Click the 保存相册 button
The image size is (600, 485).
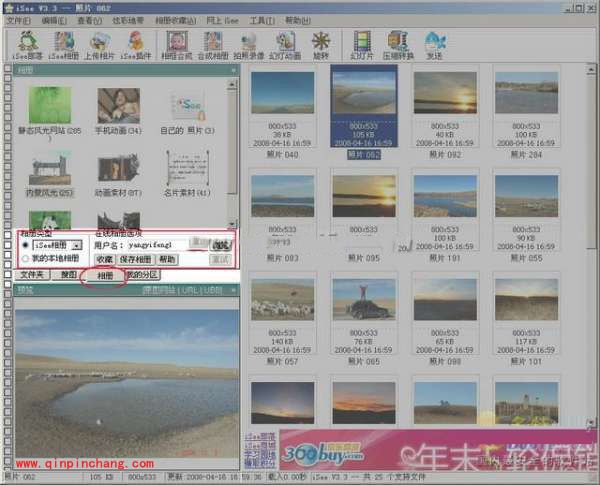pos(135,260)
